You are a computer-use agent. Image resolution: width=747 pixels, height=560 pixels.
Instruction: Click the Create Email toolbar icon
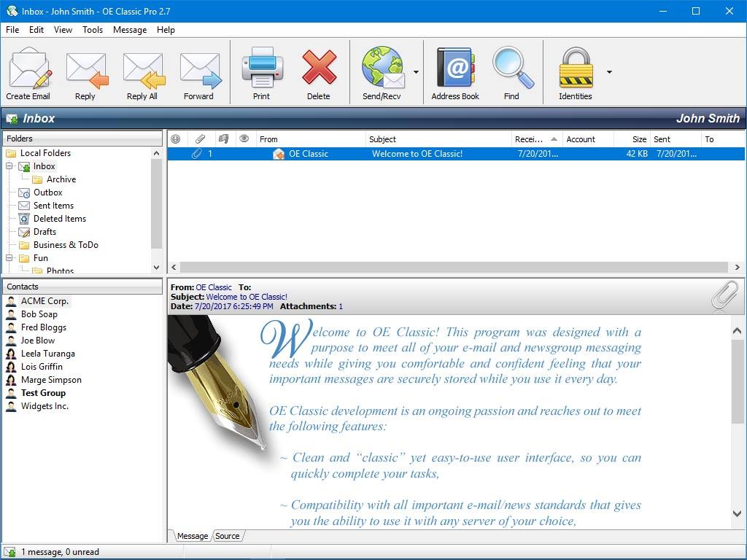coord(29,68)
